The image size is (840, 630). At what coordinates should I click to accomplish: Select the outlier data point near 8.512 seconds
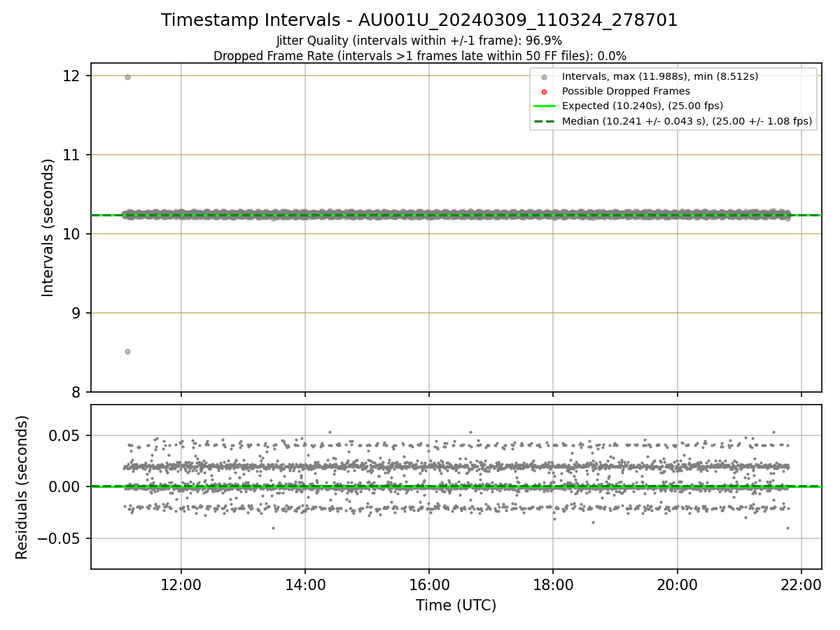tap(127, 351)
